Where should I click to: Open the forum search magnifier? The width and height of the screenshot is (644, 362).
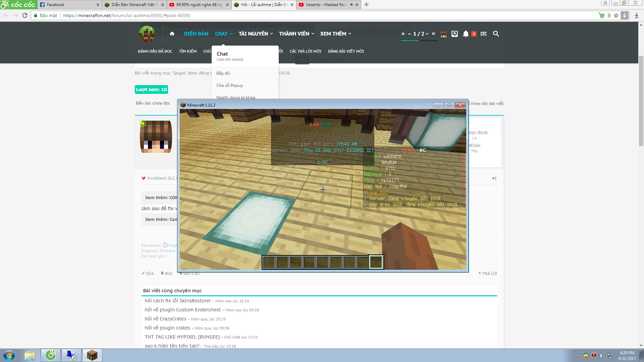pos(496,34)
